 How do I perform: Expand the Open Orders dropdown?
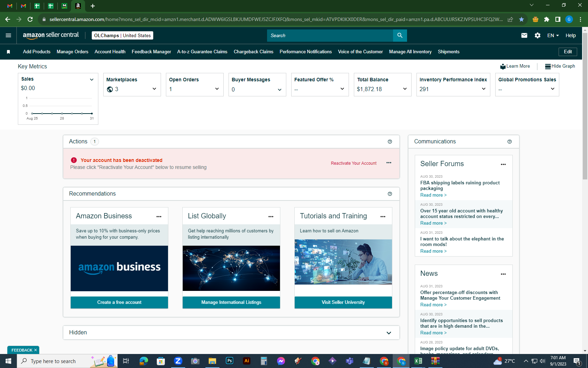217,89
